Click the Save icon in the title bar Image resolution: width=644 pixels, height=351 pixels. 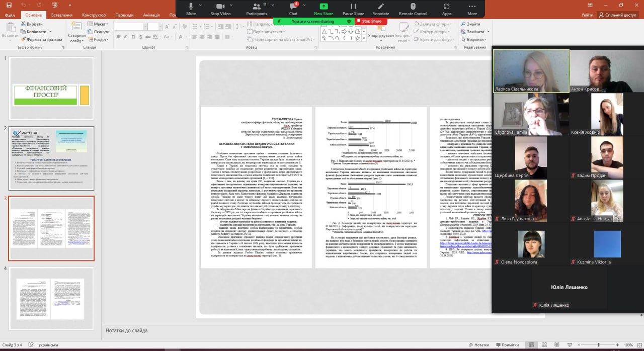(9, 5)
